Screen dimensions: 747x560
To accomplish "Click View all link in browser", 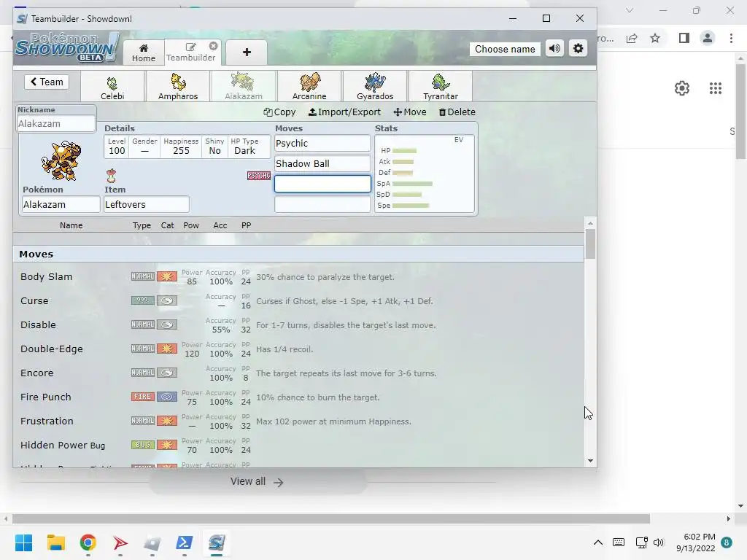I will coord(257,482).
